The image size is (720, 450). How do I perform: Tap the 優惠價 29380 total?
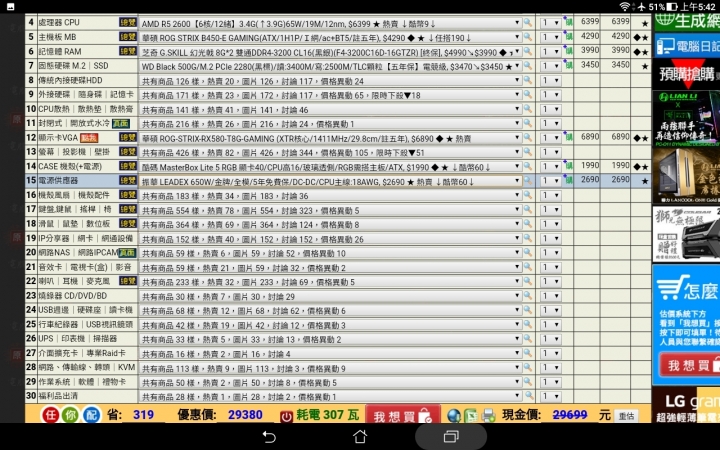[x=245, y=415]
